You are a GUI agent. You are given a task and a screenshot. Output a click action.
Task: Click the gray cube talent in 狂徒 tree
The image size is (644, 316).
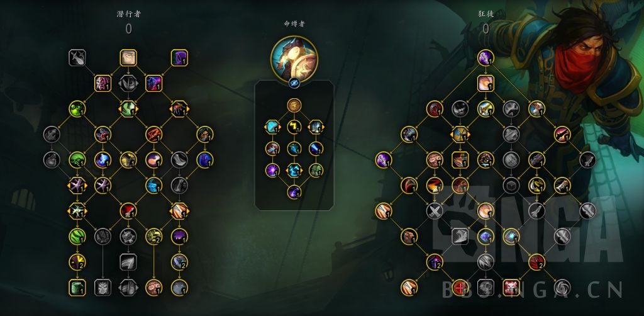(x=511, y=185)
